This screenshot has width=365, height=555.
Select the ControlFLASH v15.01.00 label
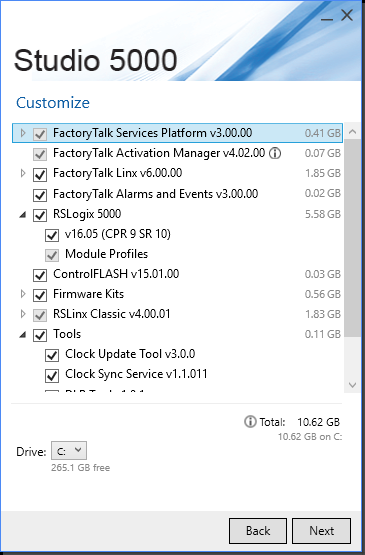(x=116, y=274)
